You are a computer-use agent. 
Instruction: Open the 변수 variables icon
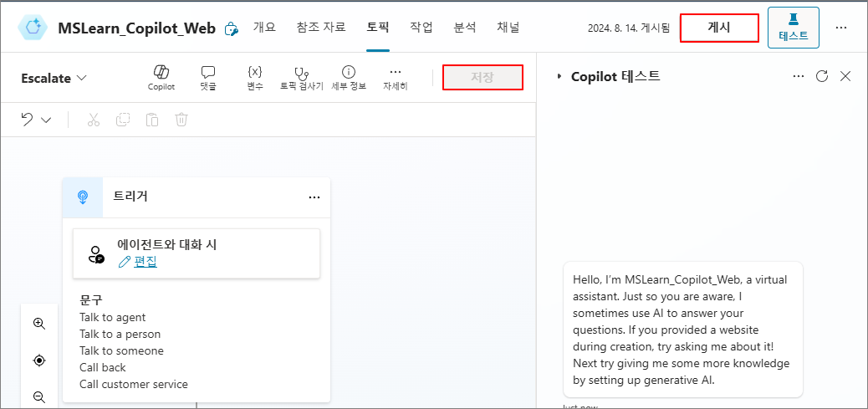255,78
